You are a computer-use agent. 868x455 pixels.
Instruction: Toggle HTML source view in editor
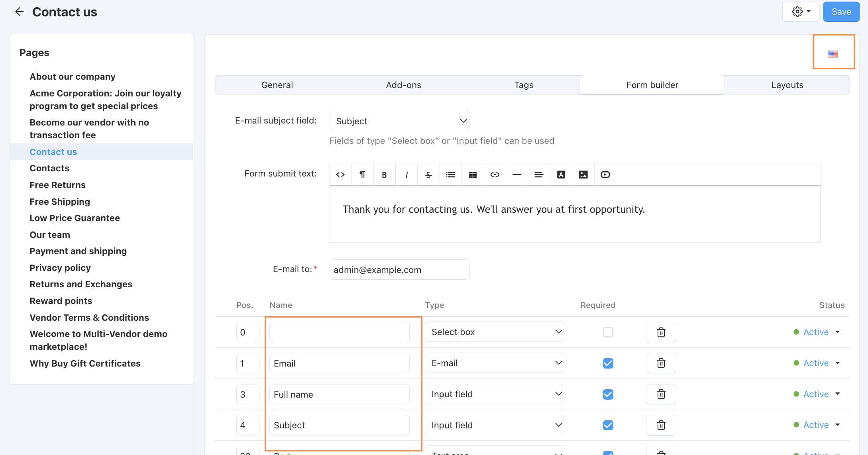pyautogui.click(x=340, y=175)
